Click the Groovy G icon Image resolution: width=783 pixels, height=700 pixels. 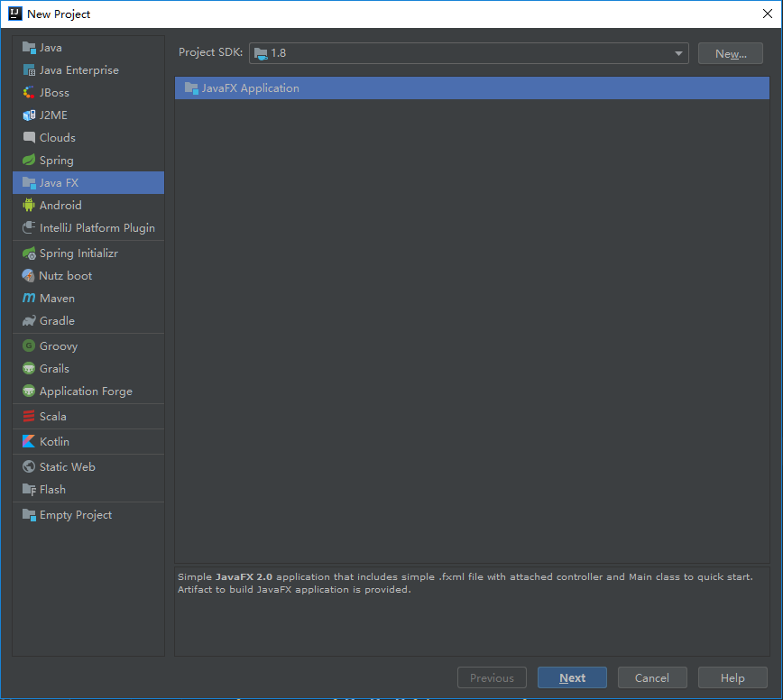29,345
